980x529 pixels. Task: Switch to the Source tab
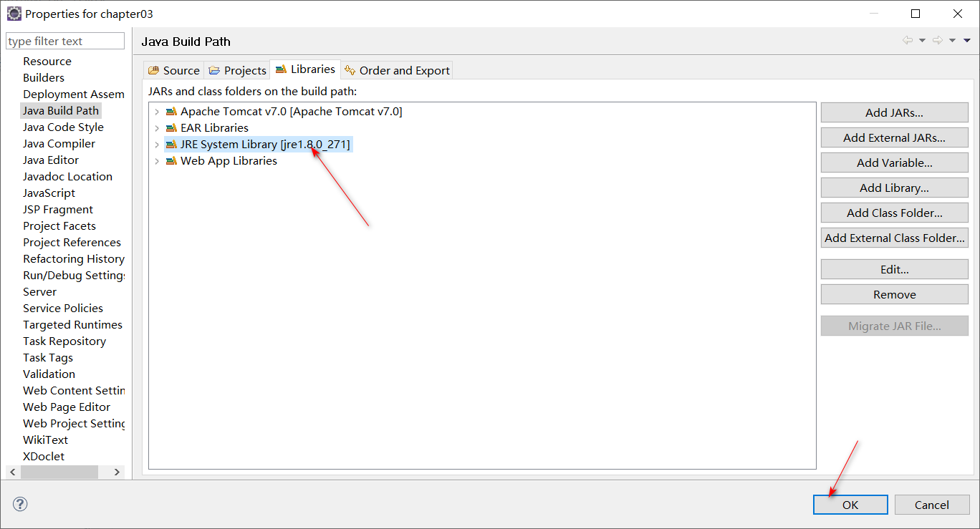coord(174,70)
